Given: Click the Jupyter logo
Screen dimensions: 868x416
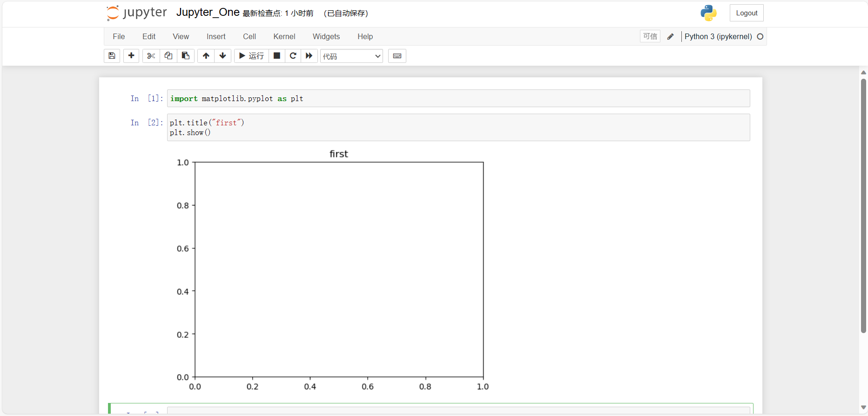Looking at the screenshot, I should [136, 13].
